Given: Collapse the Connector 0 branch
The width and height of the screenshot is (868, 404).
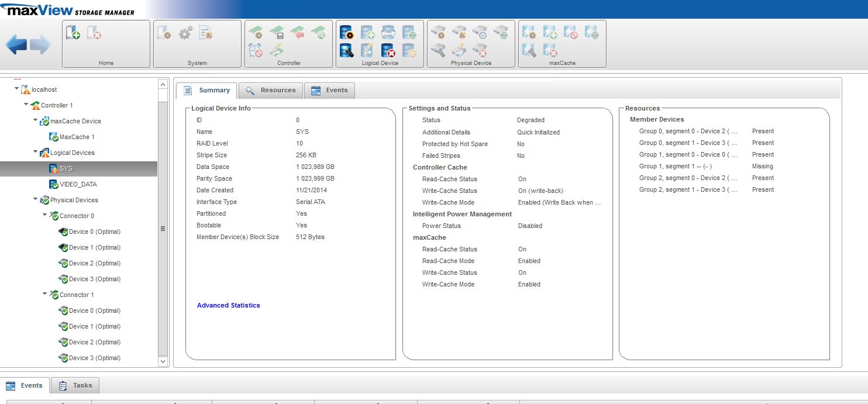Looking at the screenshot, I should click(x=45, y=215).
